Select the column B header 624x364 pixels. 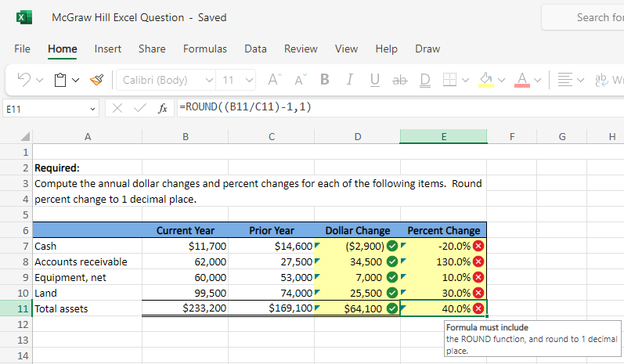pyautogui.click(x=185, y=137)
